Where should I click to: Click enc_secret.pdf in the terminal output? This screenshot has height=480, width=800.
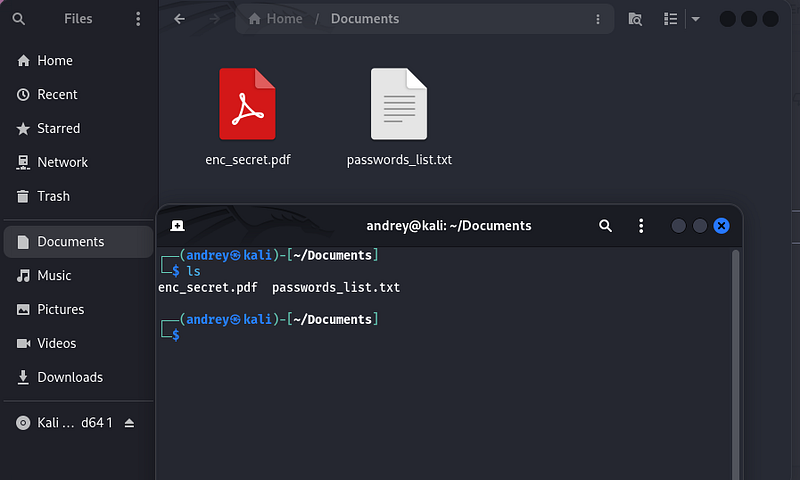tap(208, 288)
